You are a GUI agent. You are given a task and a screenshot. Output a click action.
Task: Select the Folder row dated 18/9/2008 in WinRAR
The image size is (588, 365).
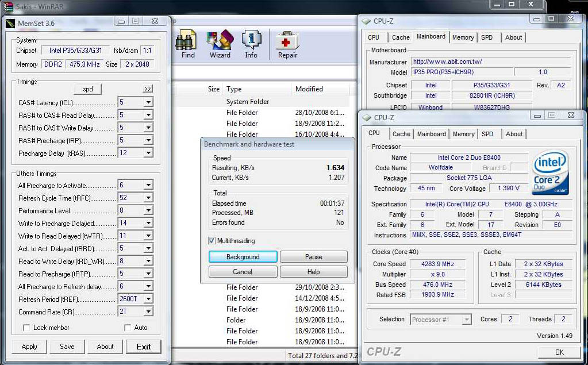pos(260,320)
